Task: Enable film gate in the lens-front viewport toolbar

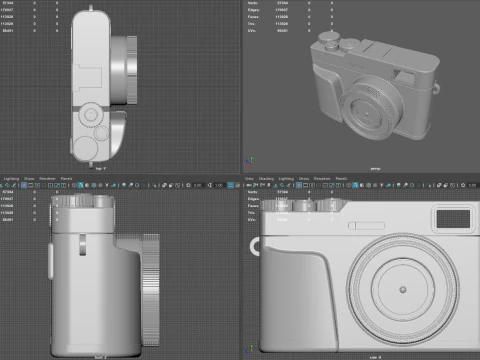Action: (x=305, y=185)
